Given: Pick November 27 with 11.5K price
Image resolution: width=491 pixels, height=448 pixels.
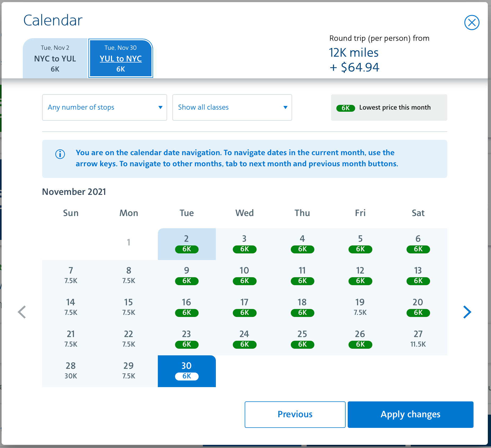Looking at the screenshot, I should [x=418, y=339].
